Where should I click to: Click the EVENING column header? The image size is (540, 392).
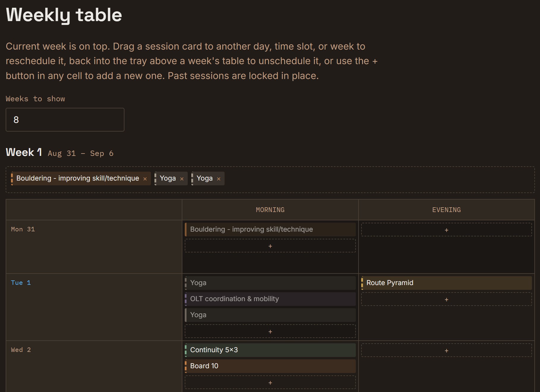click(x=446, y=210)
